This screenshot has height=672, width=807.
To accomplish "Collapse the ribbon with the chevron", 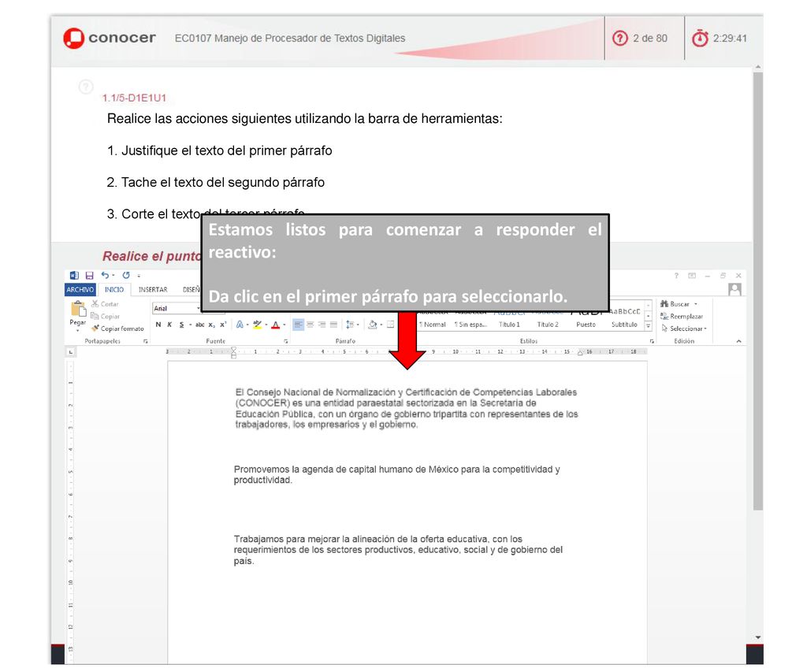I will tap(738, 341).
